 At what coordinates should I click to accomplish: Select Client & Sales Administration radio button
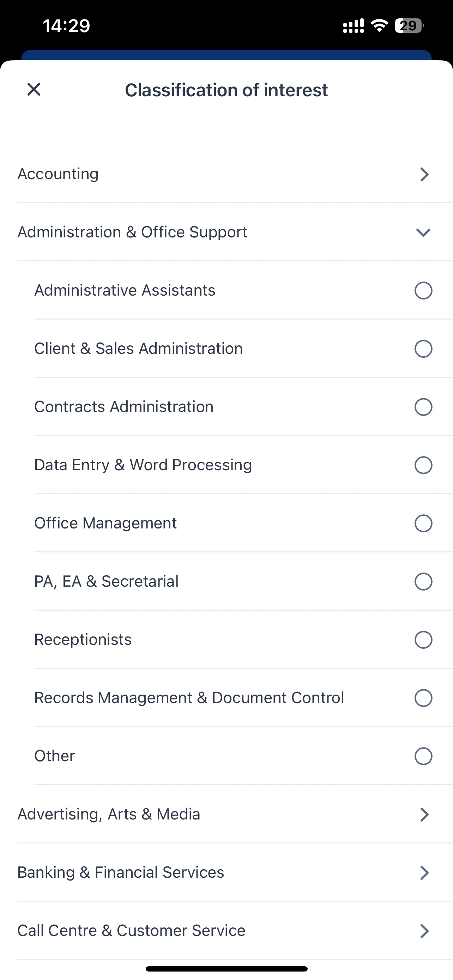pyautogui.click(x=423, y=349)
